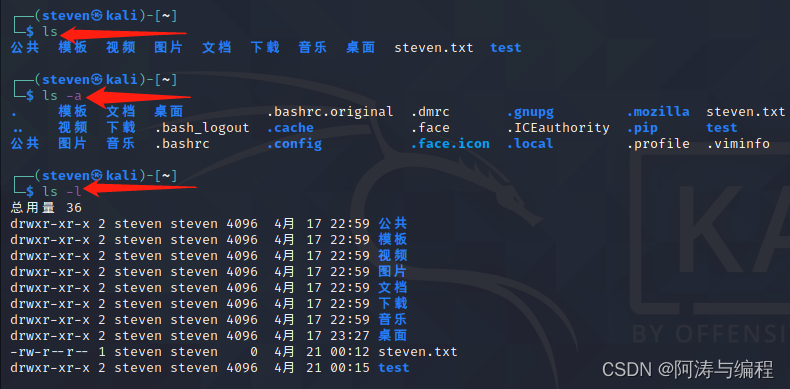
Task: Click 下载 in the ls -a output
Action: (121, 127)
